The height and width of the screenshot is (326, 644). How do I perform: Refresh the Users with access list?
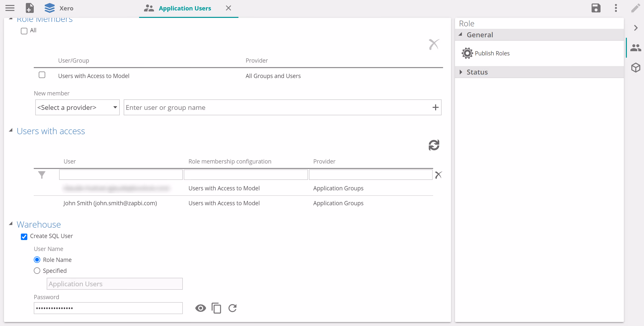pos(434,145)
